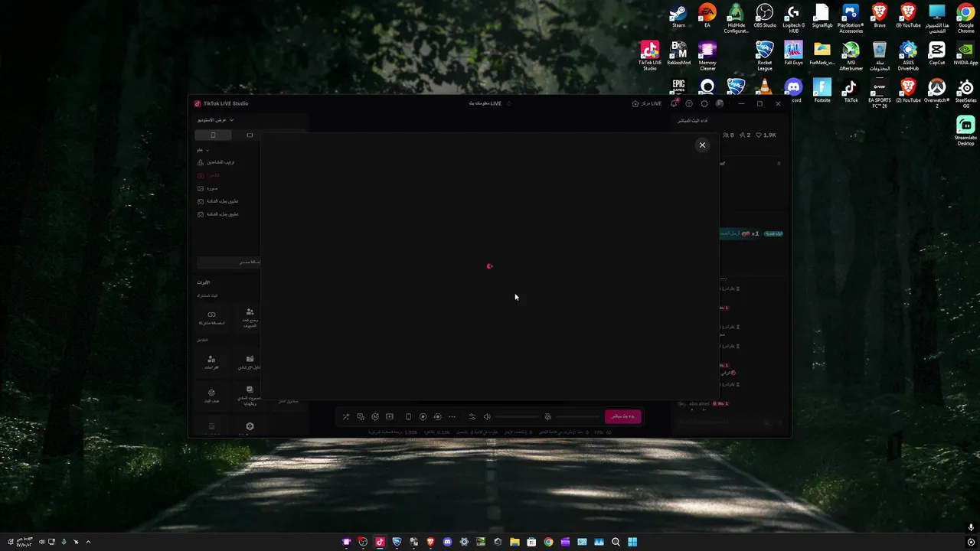Click the red Go Live button
Image resolution: width=980 pixels, height=551 pixels.
[x=623, y=416]
